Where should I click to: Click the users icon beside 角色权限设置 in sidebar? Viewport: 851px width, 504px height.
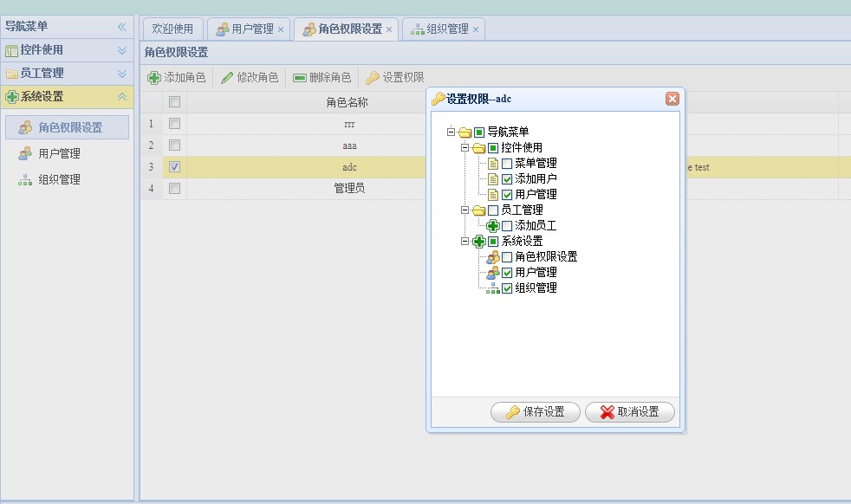(25, 127)
